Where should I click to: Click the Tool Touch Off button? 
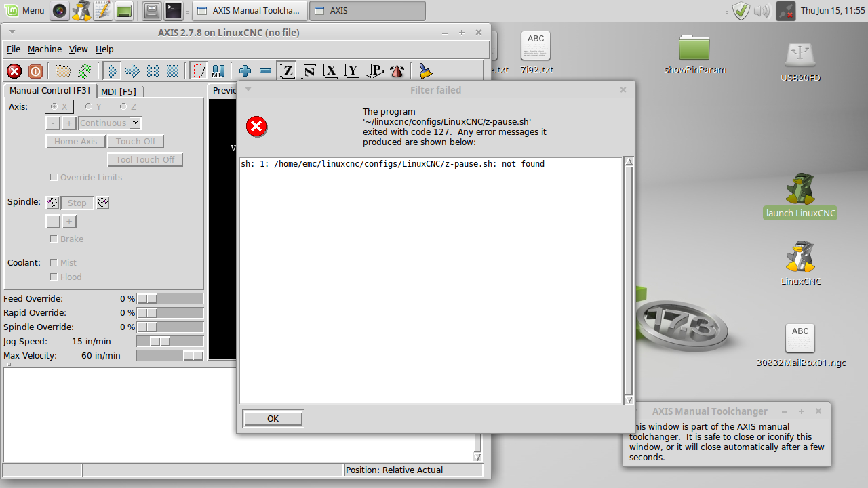pos(145,159)
